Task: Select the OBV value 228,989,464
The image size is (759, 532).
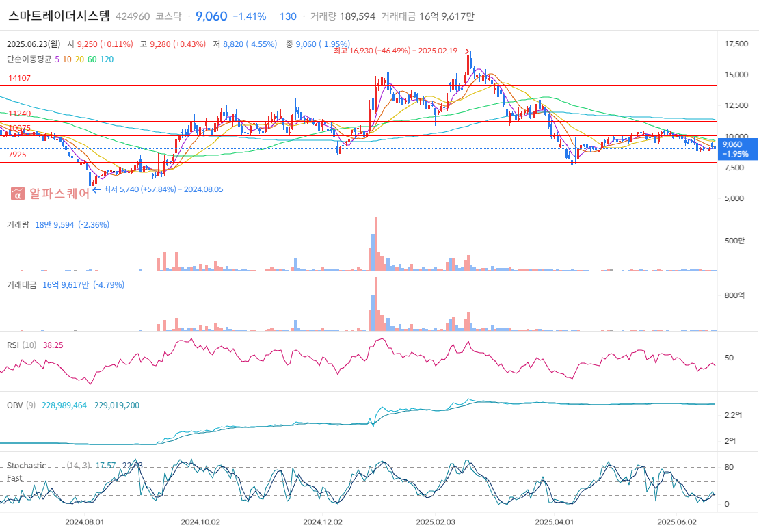Action: pos(64,405)
